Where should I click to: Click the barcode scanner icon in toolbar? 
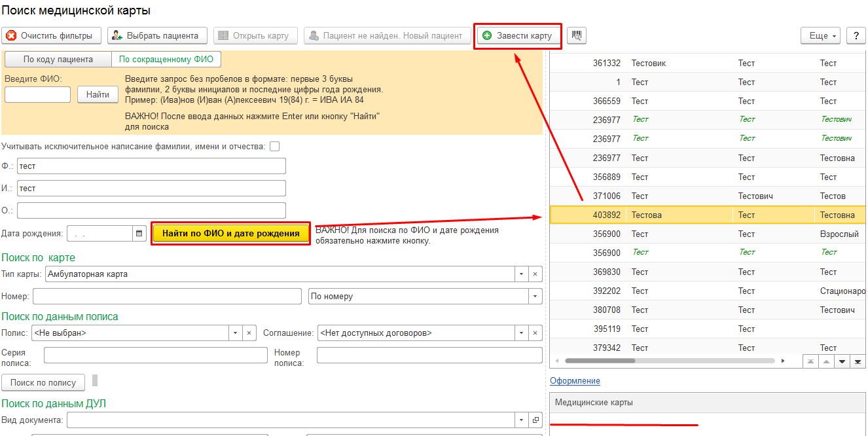577,36
